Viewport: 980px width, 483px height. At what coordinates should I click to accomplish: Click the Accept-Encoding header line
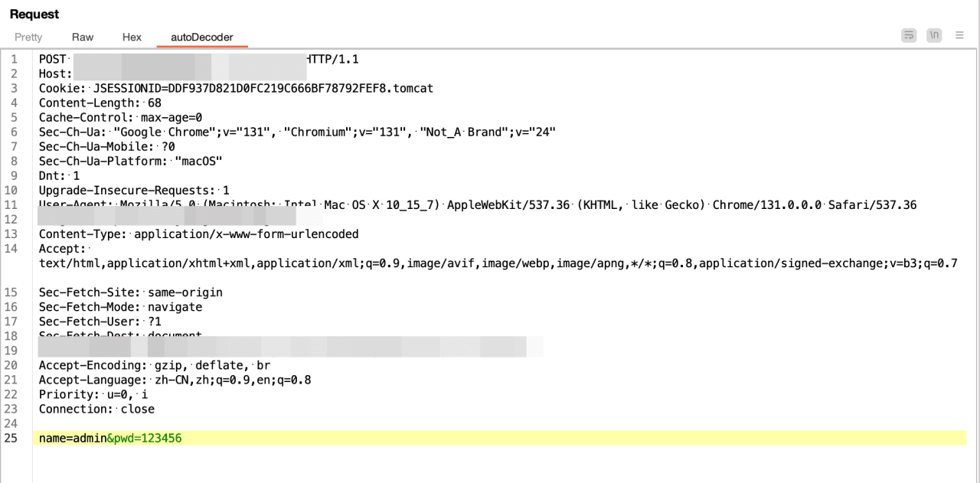tap(155, 366)
